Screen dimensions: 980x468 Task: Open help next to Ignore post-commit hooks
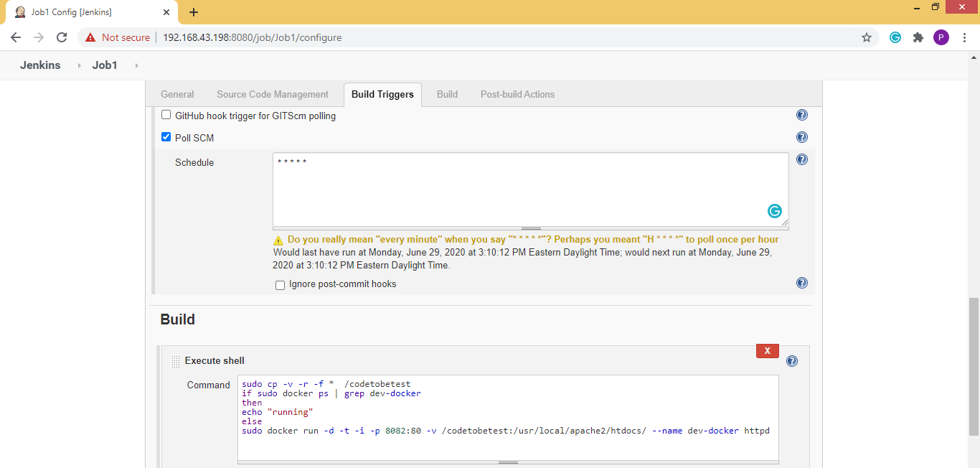click(x=801, y=284)
